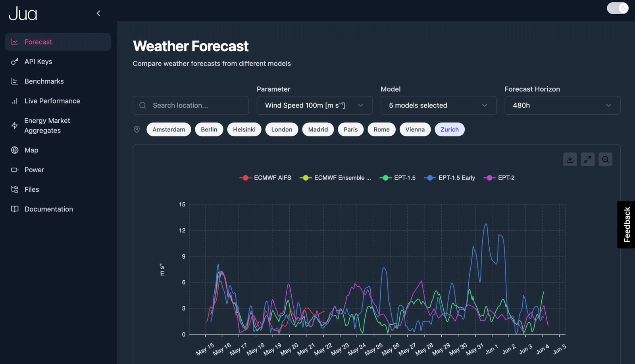Open the Forecast Horizon 480h dropdown

[562, 105]
